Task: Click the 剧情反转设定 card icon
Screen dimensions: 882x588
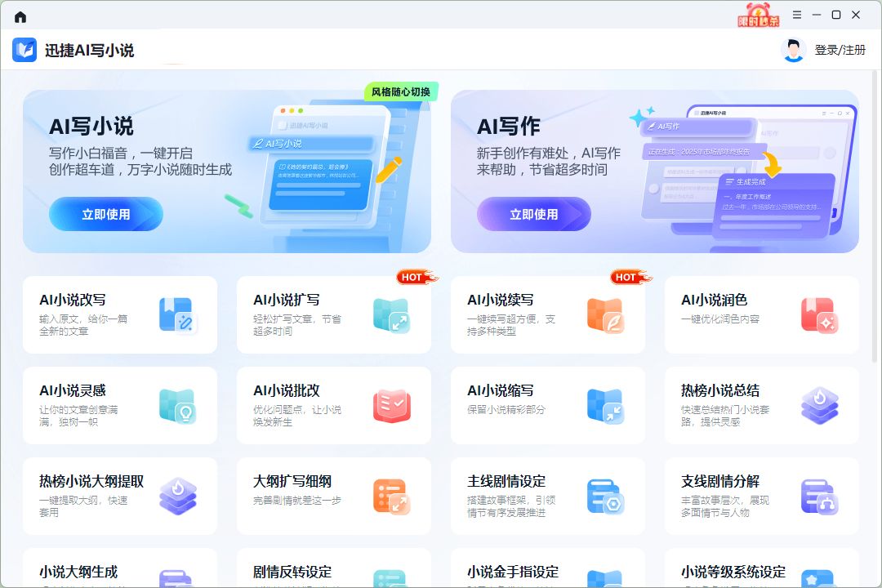Action: coord(391,578)
